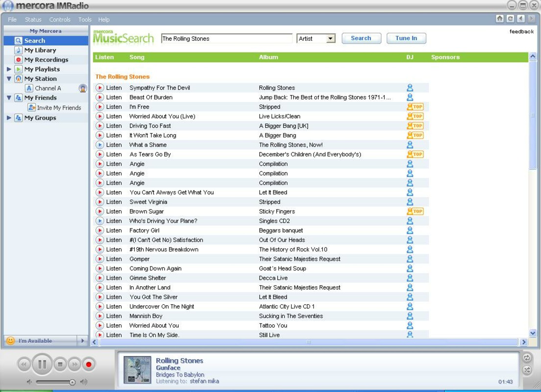Click the mute speaker icon left of volume

29,382
